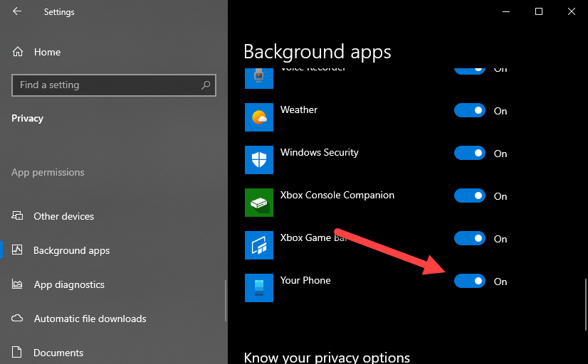Click the Xbox Game Bar icon
Image resolution: width=588 pixels, height=364 pixels.
click(259, 245)
